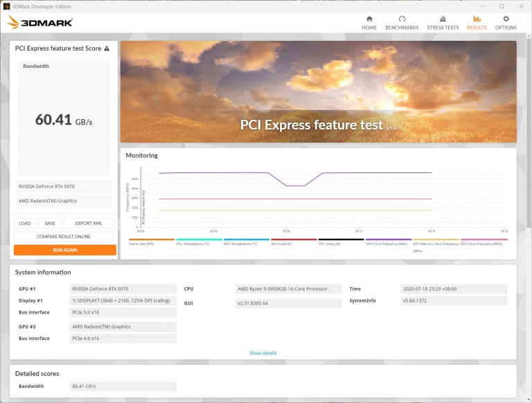Toggle the CPU Utility (%) legend swatch
532x403 pixels.
coord(341,240)
